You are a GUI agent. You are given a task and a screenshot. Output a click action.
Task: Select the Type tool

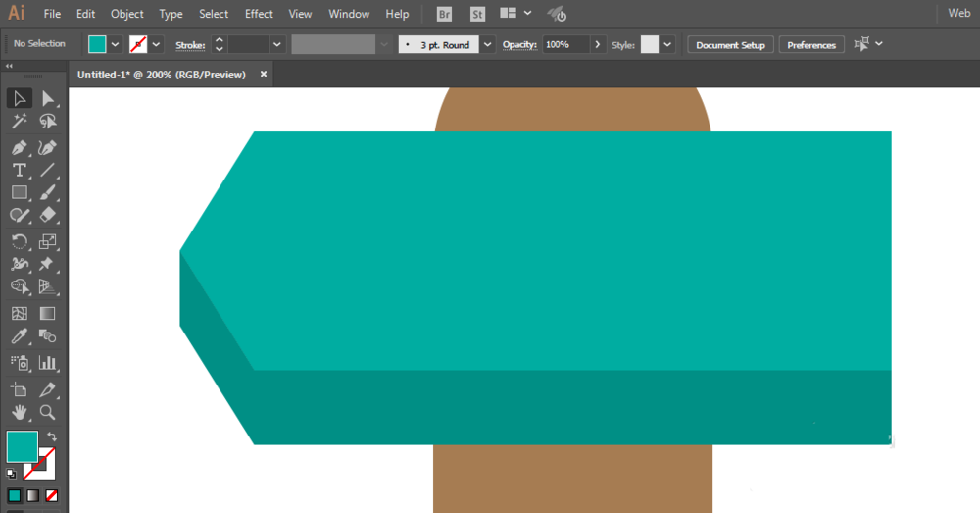tap(20, 170)
